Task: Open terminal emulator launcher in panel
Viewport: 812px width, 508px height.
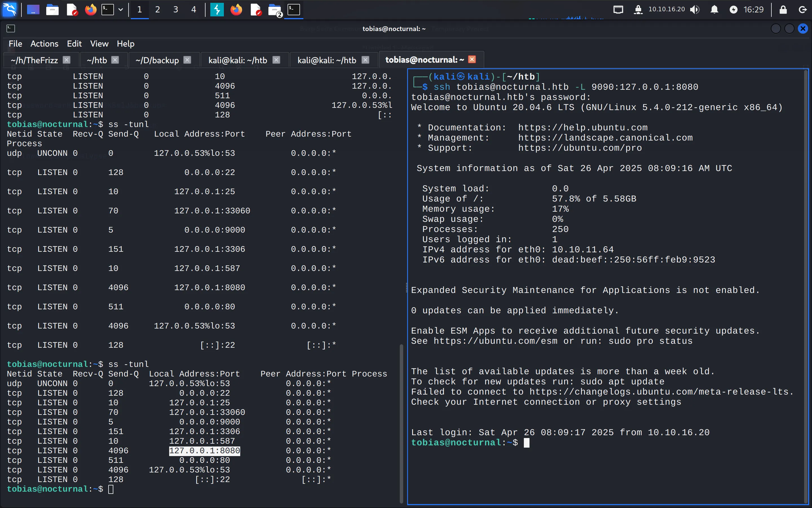Action: pos(108,9)
